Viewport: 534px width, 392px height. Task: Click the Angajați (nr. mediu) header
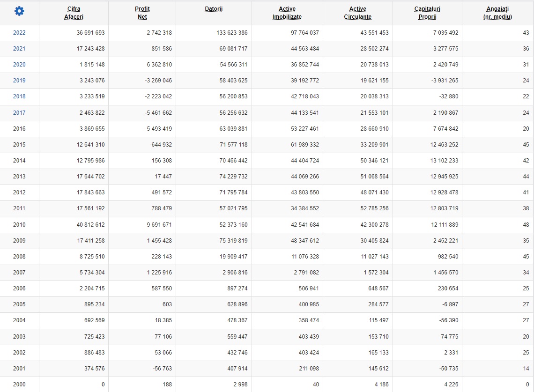(x=497, y=13)
